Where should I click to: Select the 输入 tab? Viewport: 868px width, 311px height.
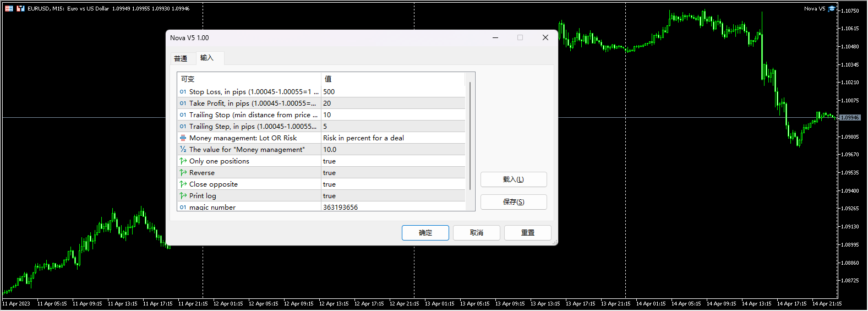(207, 58)
